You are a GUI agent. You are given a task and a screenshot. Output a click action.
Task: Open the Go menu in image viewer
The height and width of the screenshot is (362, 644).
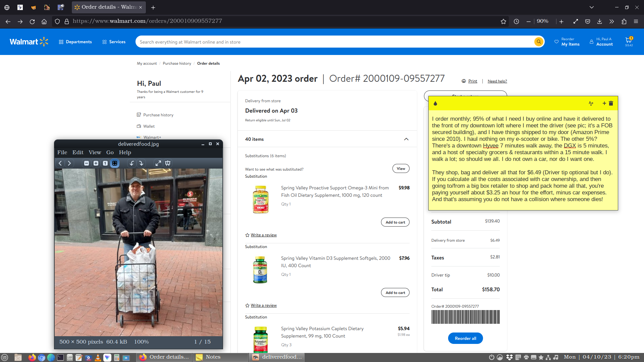[x=110, y=152]
